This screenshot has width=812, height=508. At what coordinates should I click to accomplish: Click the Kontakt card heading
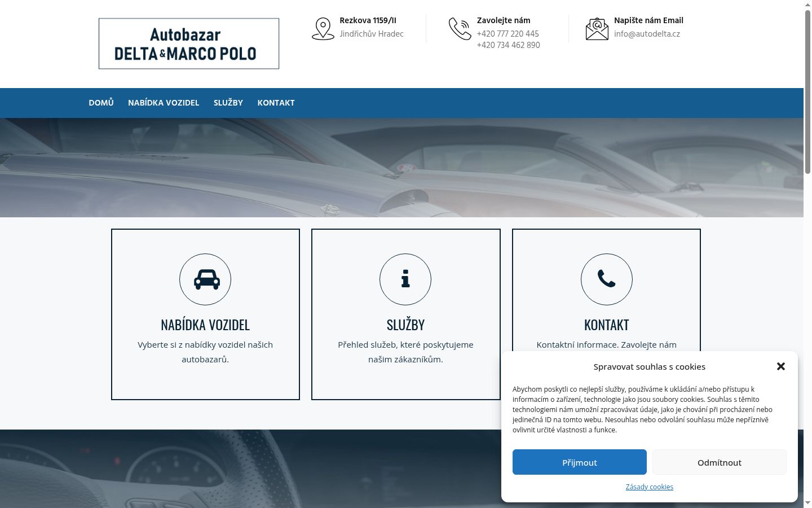pyautogui.click(x=607, y=325)
